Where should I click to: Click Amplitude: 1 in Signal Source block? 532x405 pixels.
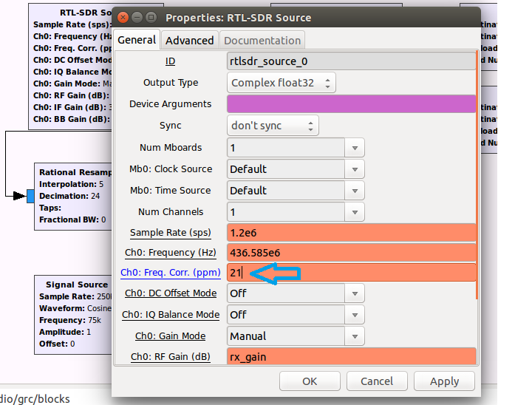pos(65,332)
